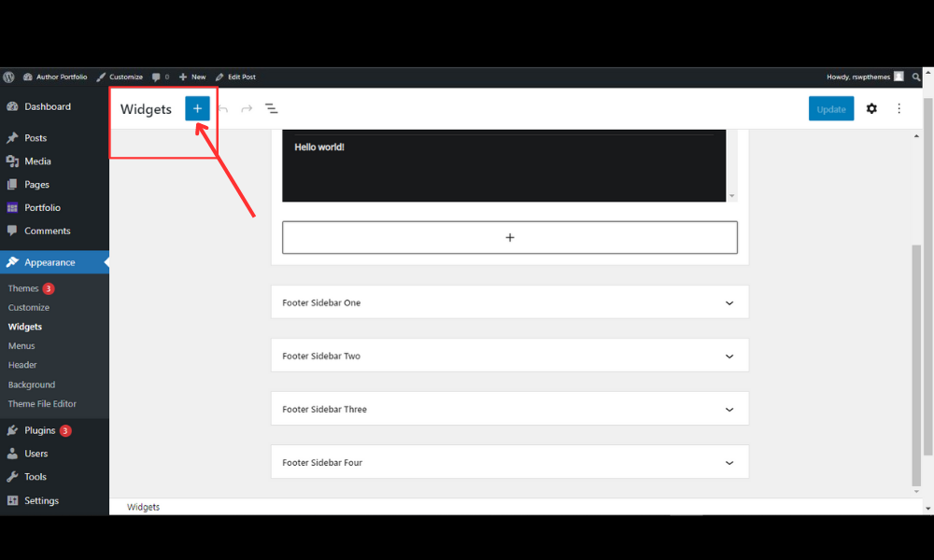Click the Media icon in sidebar
Screen dimensions: 934x560
click(12, 161)
